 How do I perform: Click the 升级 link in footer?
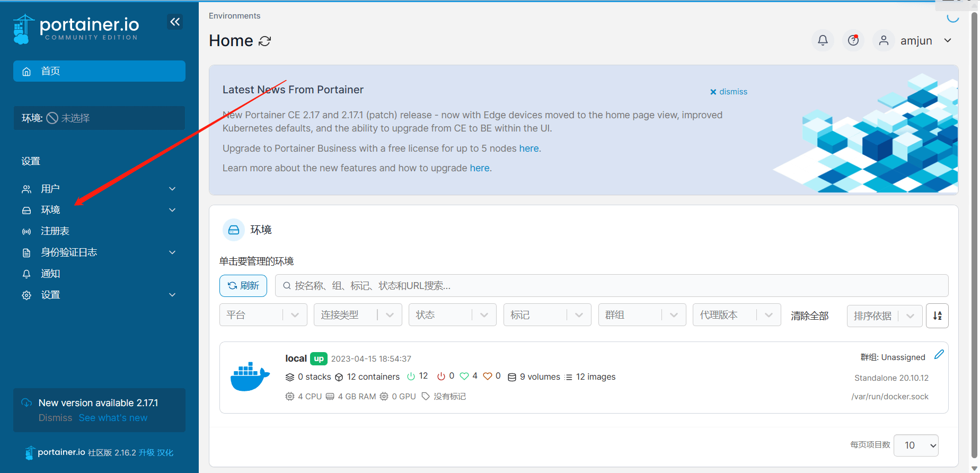pyautogui.click(x=146, y=453)
